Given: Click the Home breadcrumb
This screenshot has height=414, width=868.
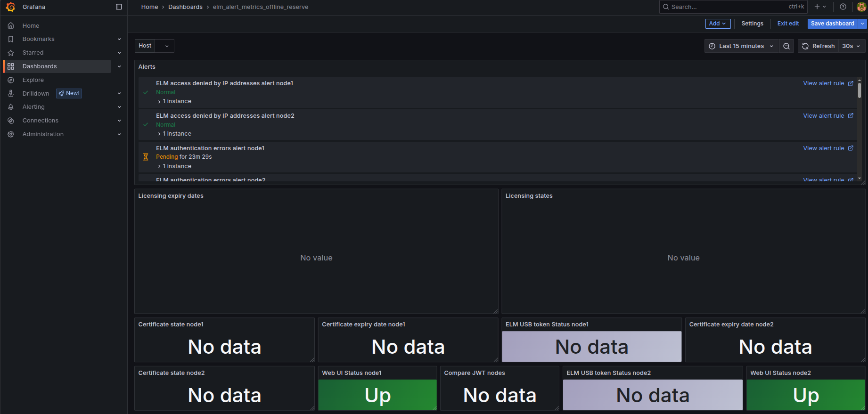Looking at the screenshot, I should coord(150,7).
